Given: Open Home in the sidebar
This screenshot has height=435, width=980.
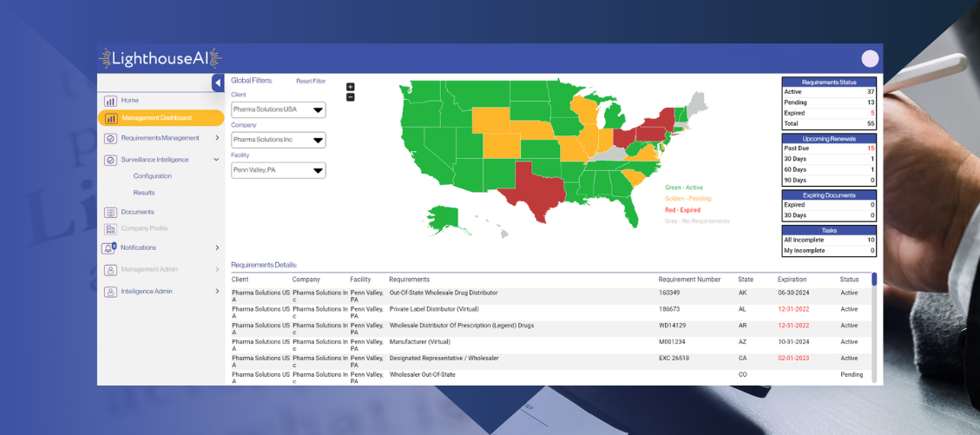Looking at the screenshot, I should click(x=130, y=101).
